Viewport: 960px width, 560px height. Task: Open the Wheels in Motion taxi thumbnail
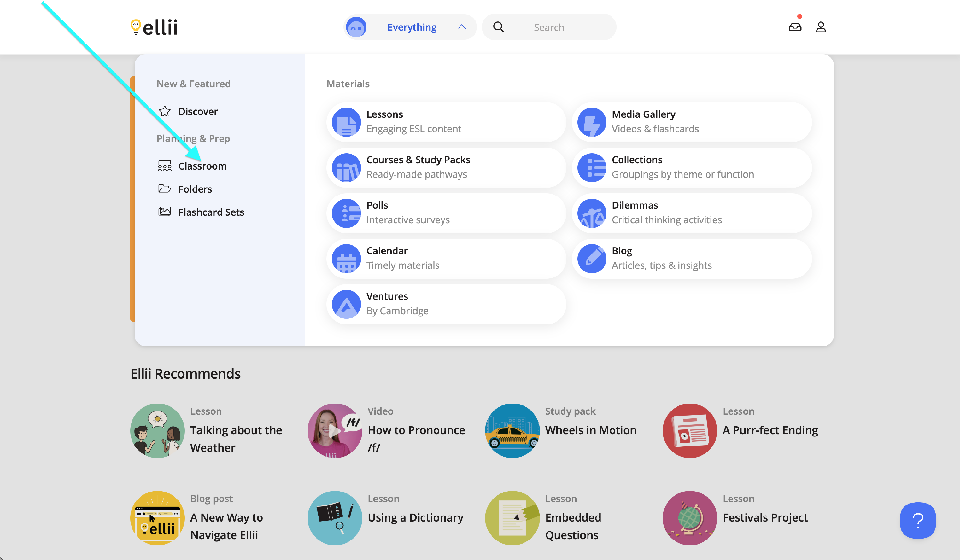[512, 430]
